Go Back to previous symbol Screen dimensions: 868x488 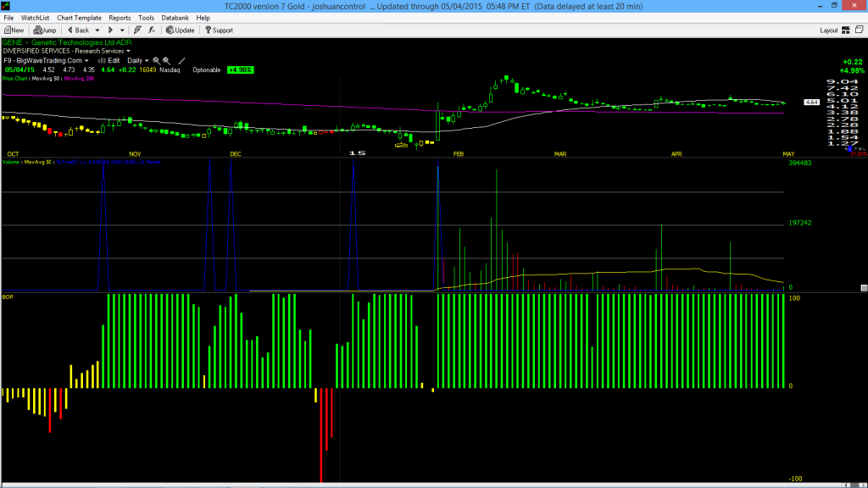pyautogui.click(x=78, y=30)
